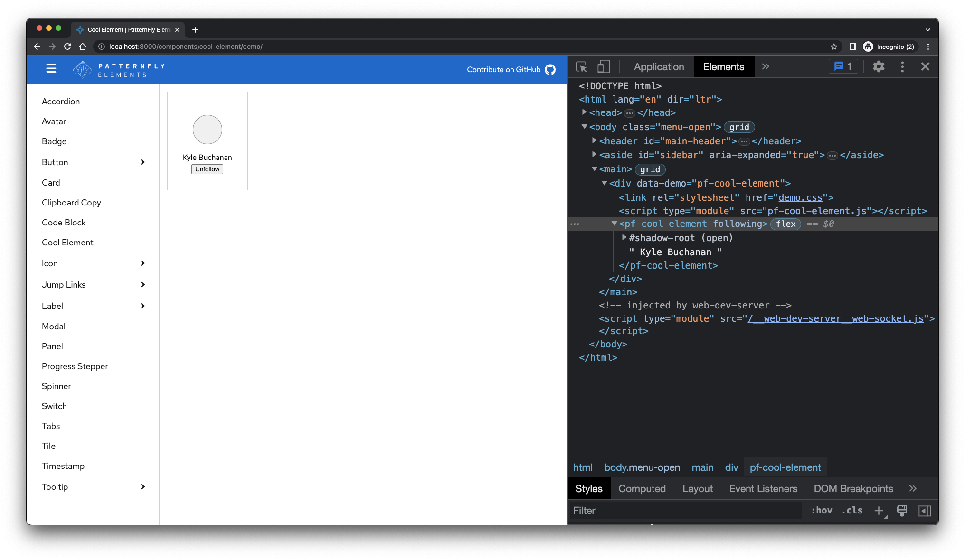Toggle the .cls class editor
The image size is (965, 560).
[851, 511]
